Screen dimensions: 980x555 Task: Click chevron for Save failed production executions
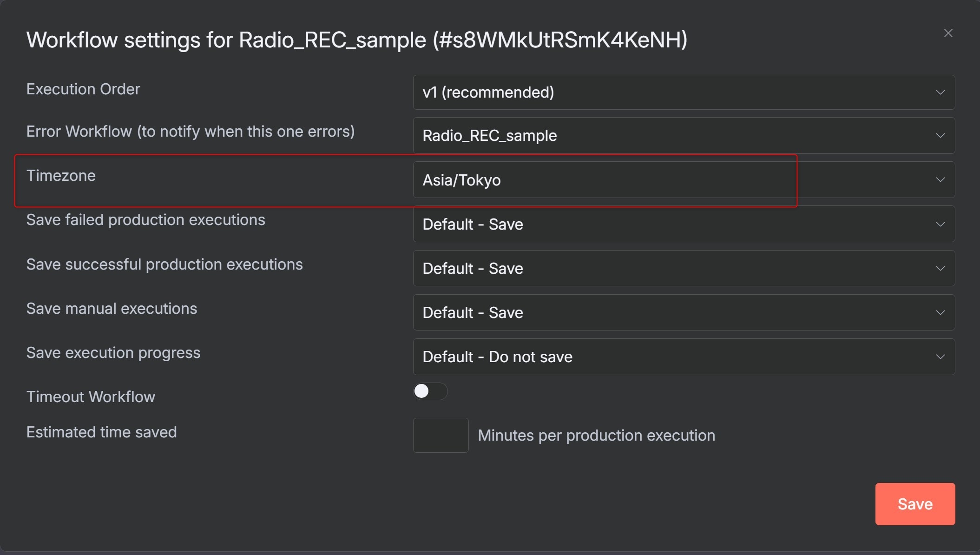pos(940,224)
